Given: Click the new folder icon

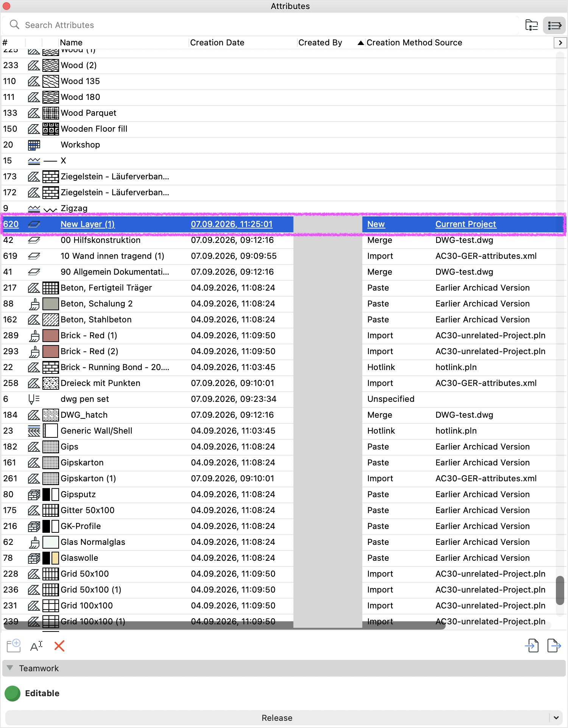Looking at the screenshot, I should pyautogui.click(x=14, y=646).
